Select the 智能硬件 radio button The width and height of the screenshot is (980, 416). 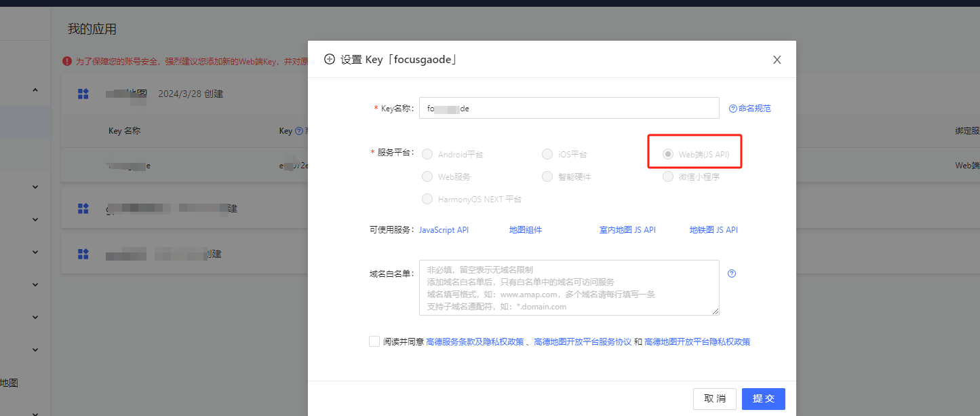(x=547, y=176)
